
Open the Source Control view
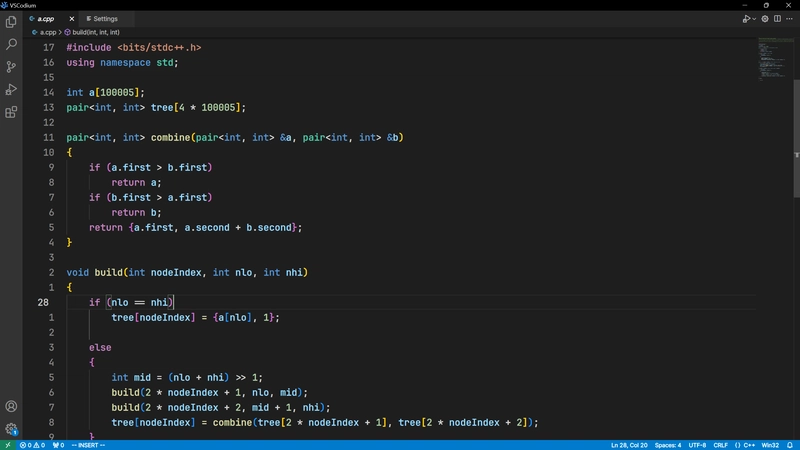[12, 67]
